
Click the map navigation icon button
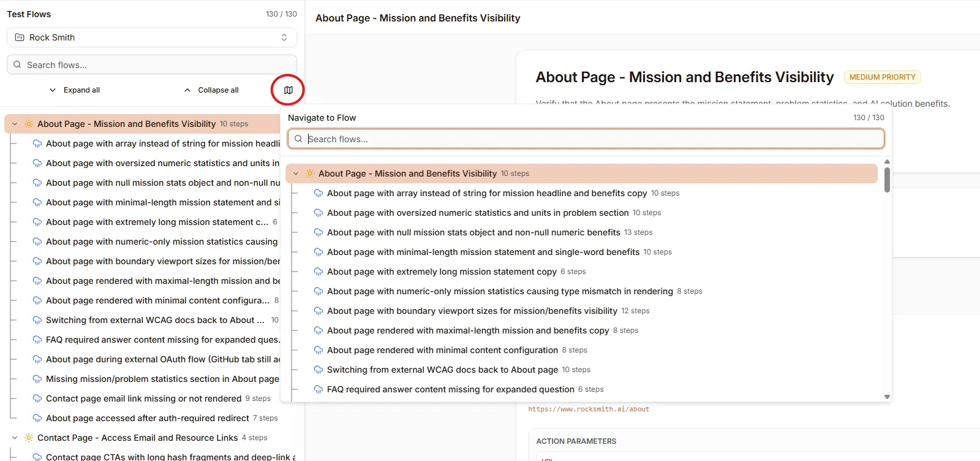(288, 90)
